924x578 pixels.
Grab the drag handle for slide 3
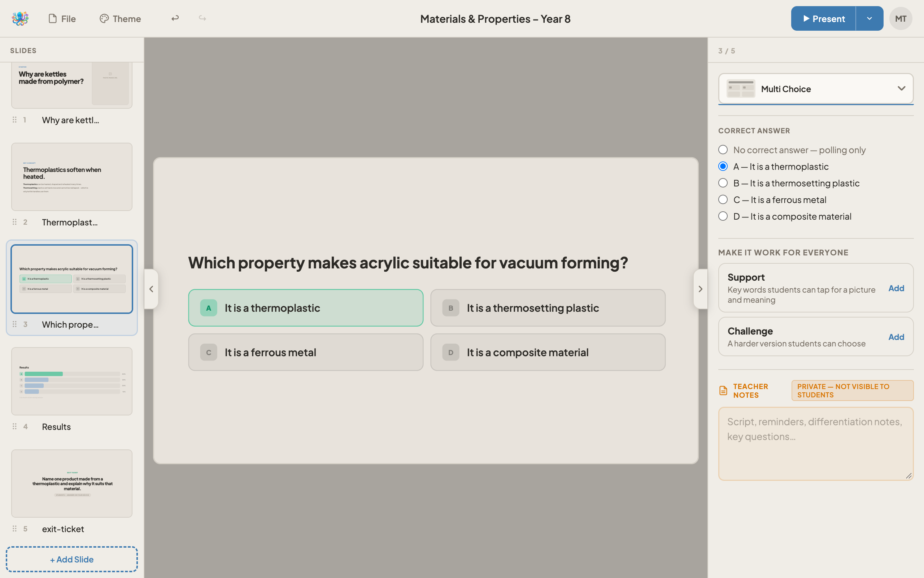pyautogui.click(x=14, y=324)
